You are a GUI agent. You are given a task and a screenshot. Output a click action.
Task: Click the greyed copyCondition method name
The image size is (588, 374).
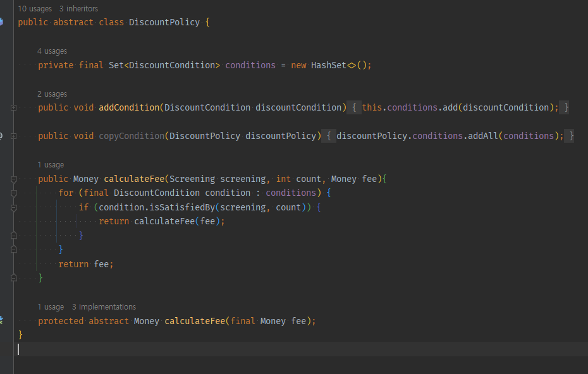132,136
